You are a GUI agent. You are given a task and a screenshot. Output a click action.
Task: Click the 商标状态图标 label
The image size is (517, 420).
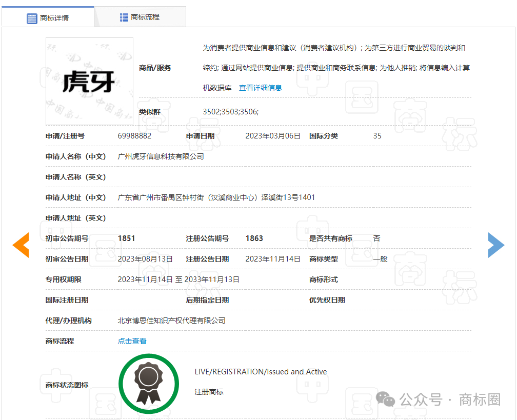[x=67, y=385]
